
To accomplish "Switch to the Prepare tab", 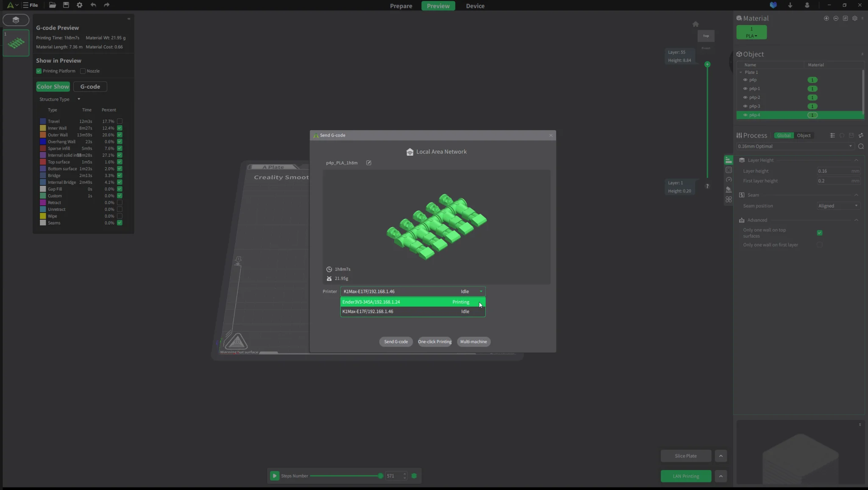I will coord(401,6).
